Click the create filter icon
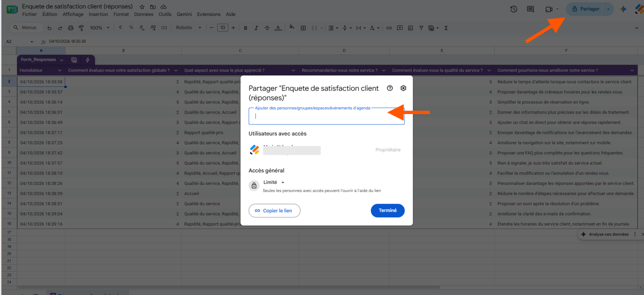The image size is (644, 295). [421, 28]
